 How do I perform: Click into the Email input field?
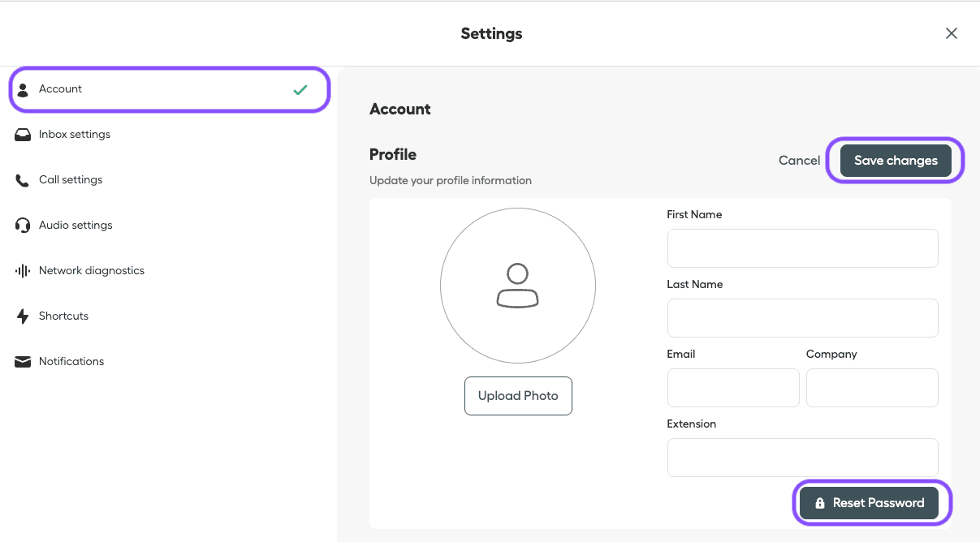pyautogui.click(x=732, y=388)
